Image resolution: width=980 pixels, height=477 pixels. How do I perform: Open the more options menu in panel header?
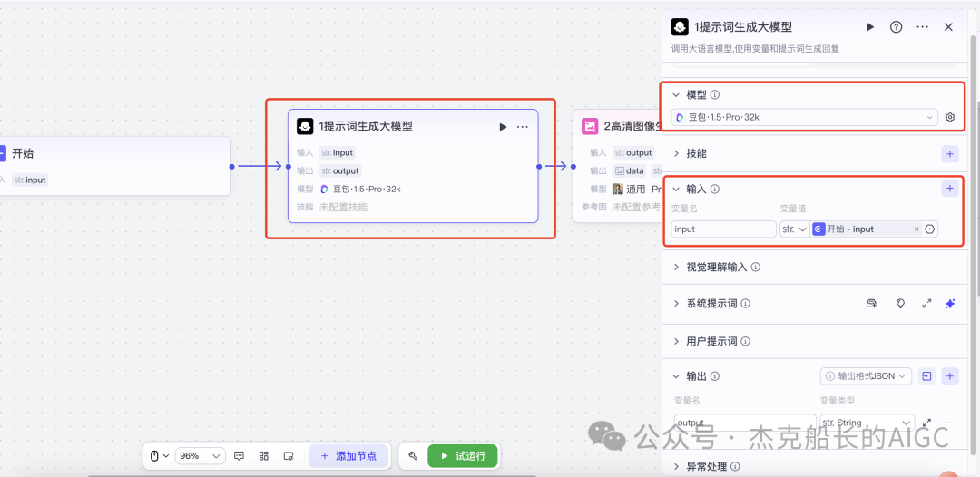[x=922, y=27]
